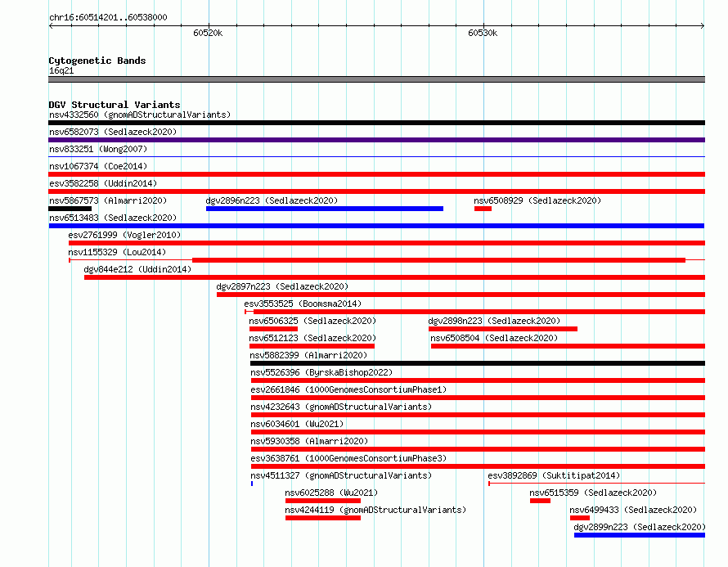Click the 60520k ruler tick label
The width and height of the screenshot is (728, 567).
click(x=208, y=33)
